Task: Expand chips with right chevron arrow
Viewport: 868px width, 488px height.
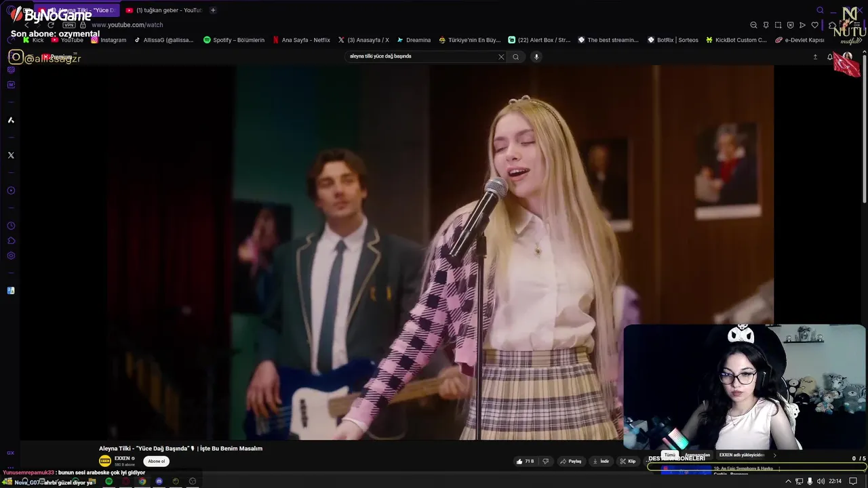Action: (774, 455)
